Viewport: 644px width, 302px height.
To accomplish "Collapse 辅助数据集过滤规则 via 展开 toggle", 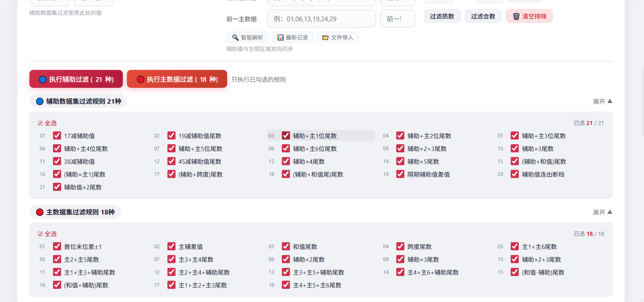I will click(602, 101).
